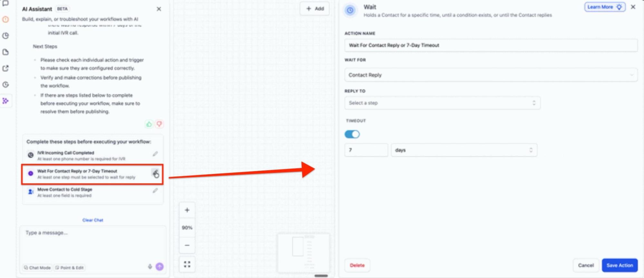Click the workflow minimap thumbnail
Viewport: 644px width, 278px height.
304,253
